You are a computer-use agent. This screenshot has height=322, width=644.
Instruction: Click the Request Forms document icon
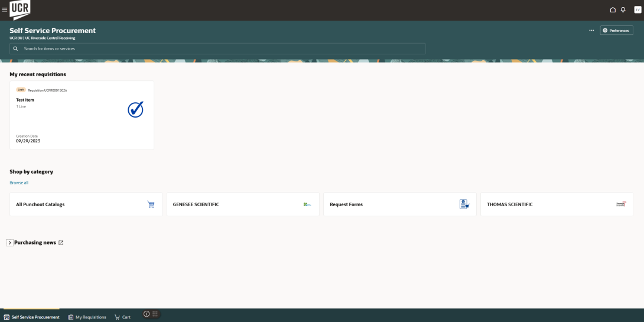tap(464, 204)
